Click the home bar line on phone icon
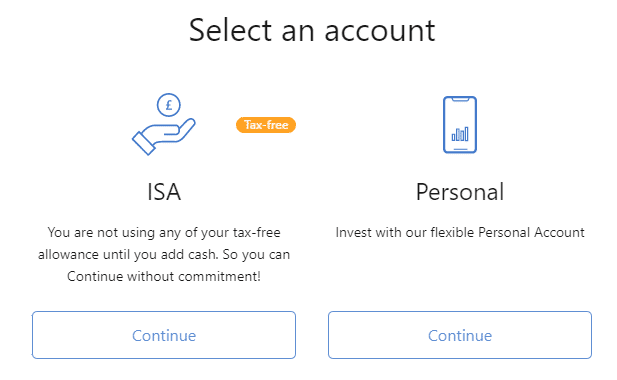This screenshot has width=617, height=380. click(x=460, y=149)
